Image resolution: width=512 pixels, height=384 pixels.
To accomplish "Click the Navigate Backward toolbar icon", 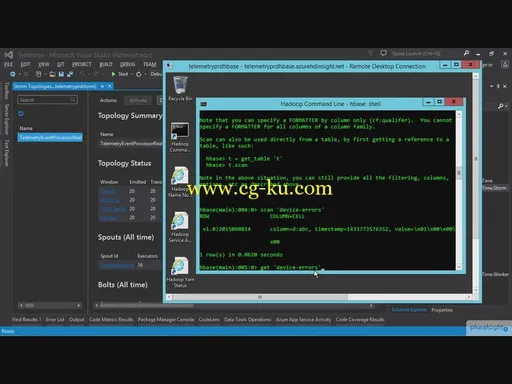I will [13, 74].
